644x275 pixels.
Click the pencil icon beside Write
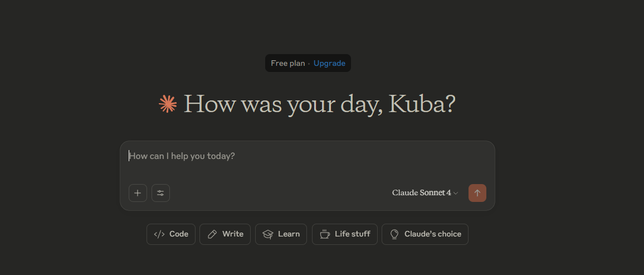click(212, 234)
